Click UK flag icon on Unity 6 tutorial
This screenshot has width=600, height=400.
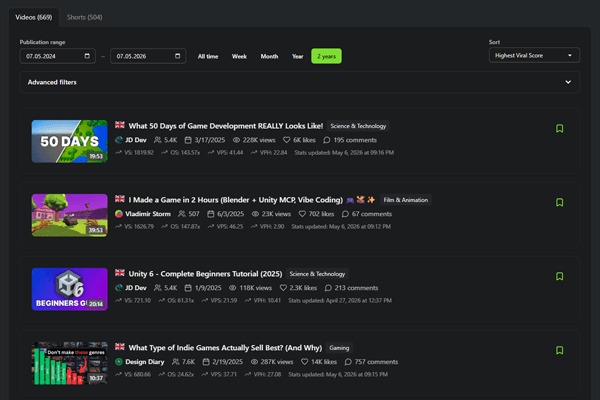pyautogui.click(x=120, y=273)
